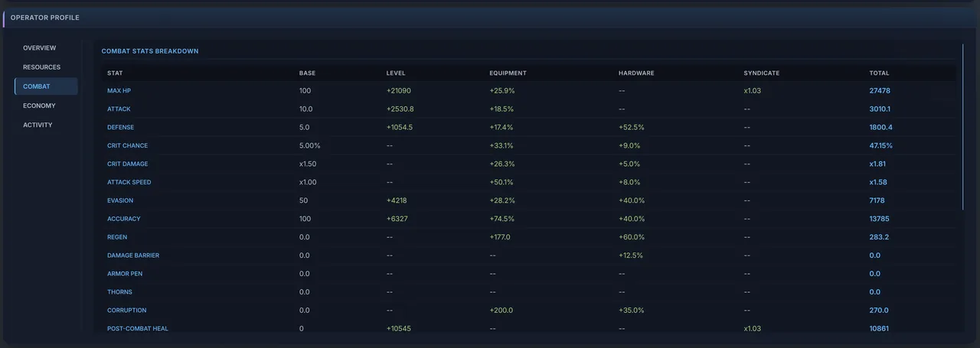Click the ATTACK stat name
Image resolution: width=980 pixels, height=348 pixels.
119,109
